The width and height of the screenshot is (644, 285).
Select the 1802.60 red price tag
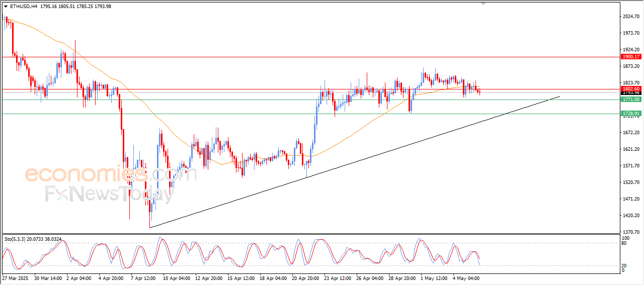631,88
